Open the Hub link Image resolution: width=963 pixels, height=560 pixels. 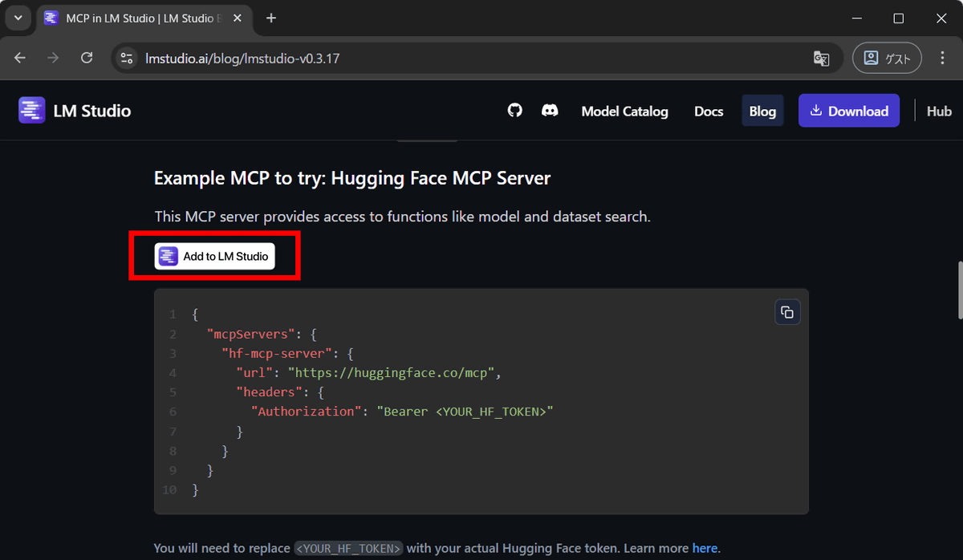tap(939, 111)
